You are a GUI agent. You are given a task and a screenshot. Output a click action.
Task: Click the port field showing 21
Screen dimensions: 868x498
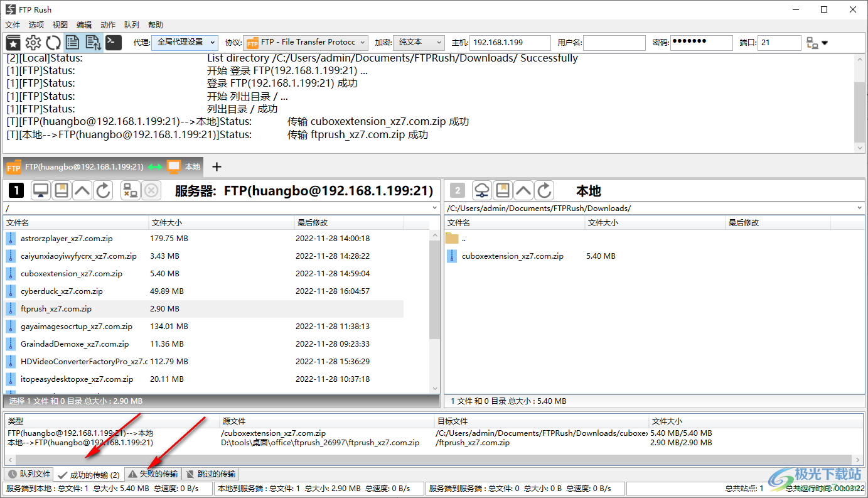click(780, 43)
